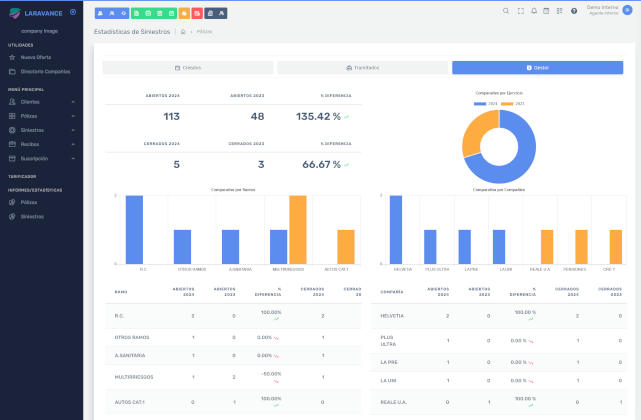Viewport: 641px width, 420px height.
Task: Toggle fullscreen mode icon in header
Action: 520,10
